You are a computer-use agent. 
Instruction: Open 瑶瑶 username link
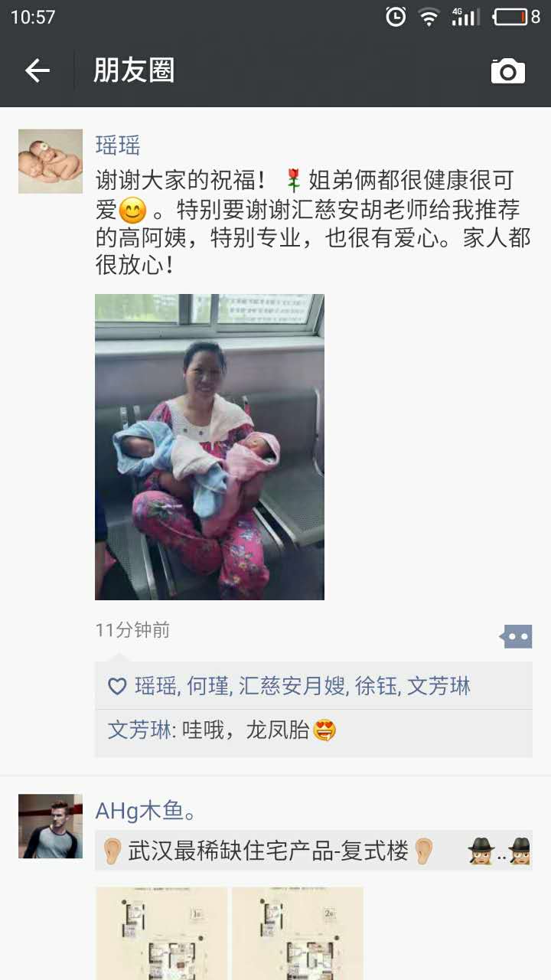click(x=118, y=145)
